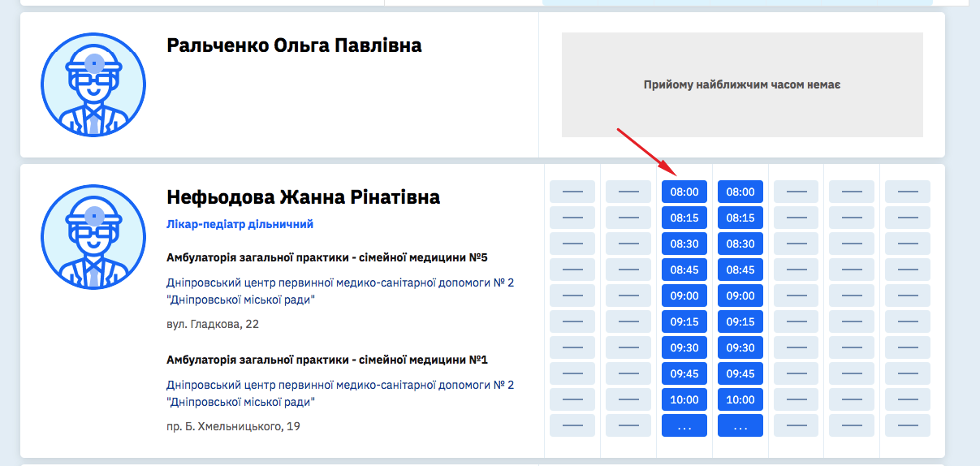Select 09:45 in the right blue column
Viewport: 980px width, 466px height.
740,374
